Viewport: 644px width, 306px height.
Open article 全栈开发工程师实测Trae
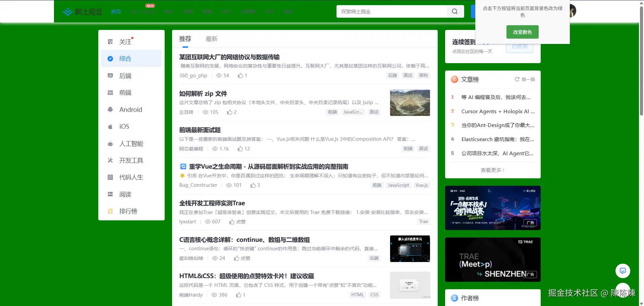point(212,203)
